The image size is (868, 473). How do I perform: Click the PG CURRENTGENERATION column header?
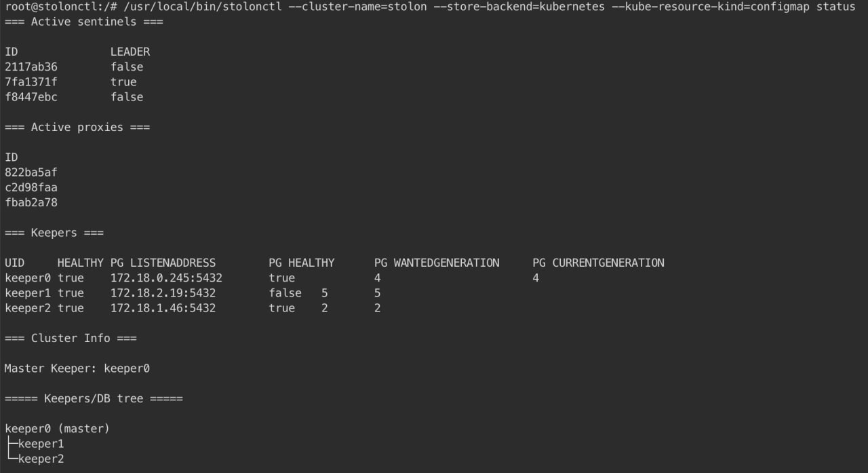(599, 263)
